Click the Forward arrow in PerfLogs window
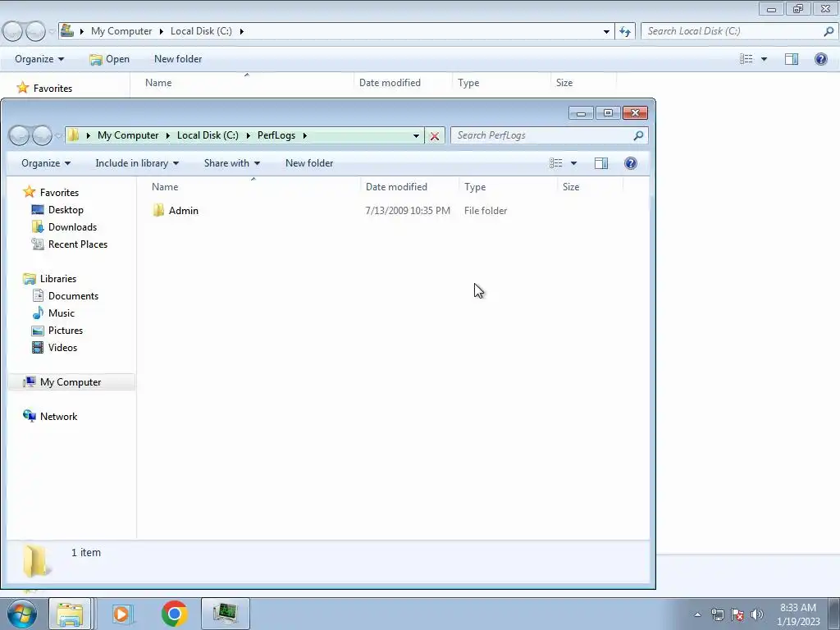840x630 pixels. click(42, 135)
